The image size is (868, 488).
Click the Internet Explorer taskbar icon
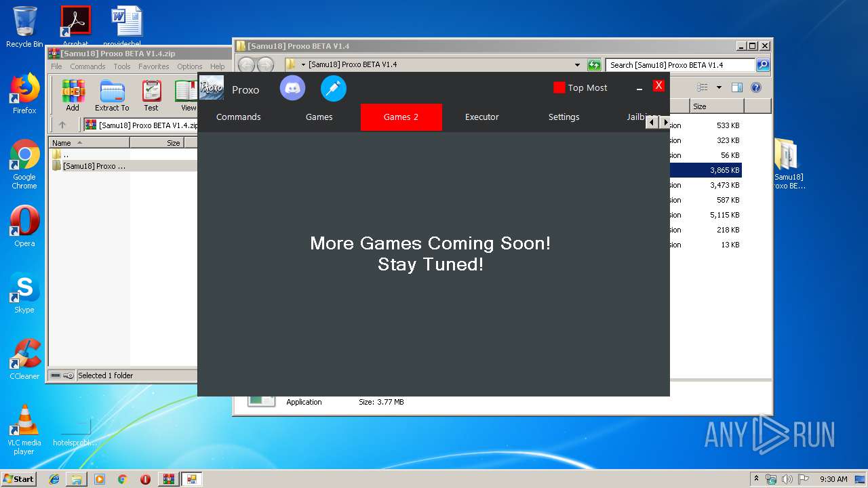pyautogui.click(x=54, y=479)
